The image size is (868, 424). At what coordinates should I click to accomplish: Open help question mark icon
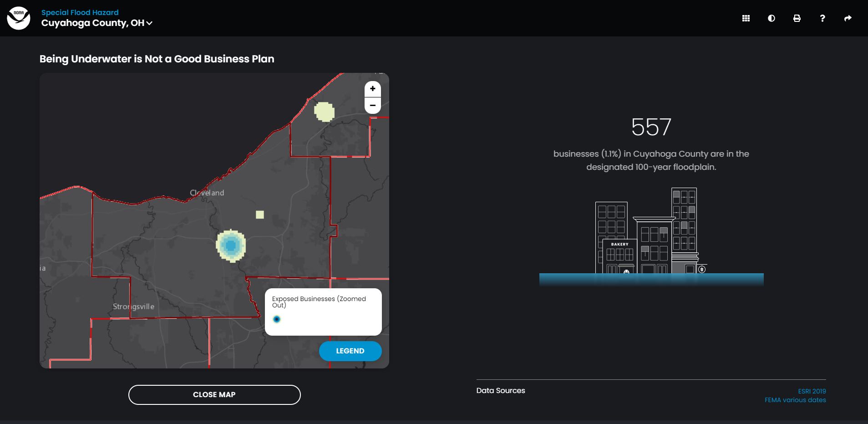coord(822,18)
